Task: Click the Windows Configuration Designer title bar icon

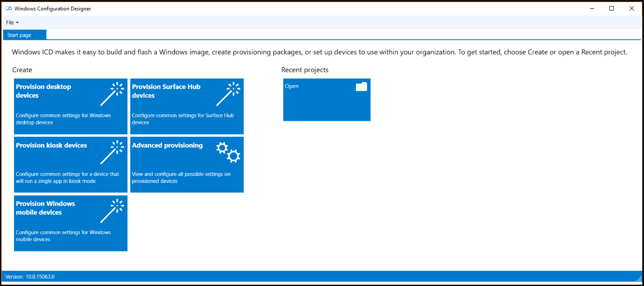Action: pyautogui.click(x=8, y=8)
